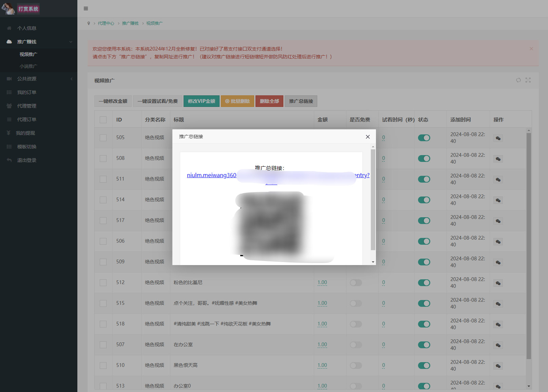
Task: Click WeChat action icon for row 505
Action: click(x=498, y=138)
